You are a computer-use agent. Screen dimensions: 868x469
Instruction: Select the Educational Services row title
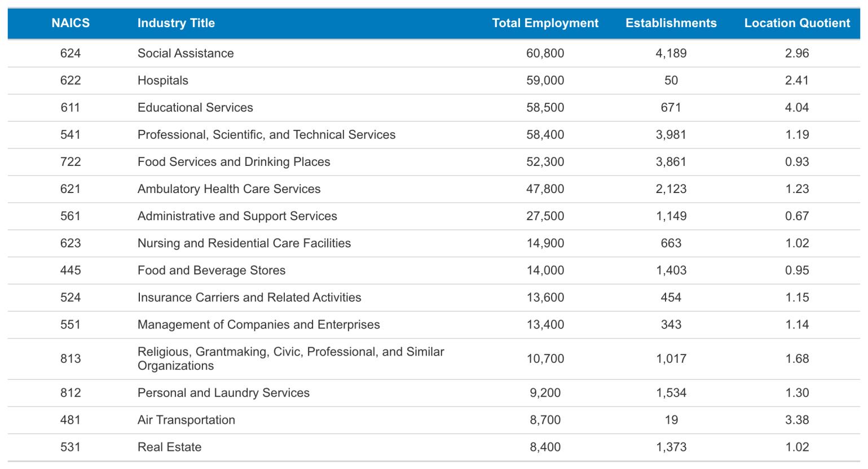195,107
